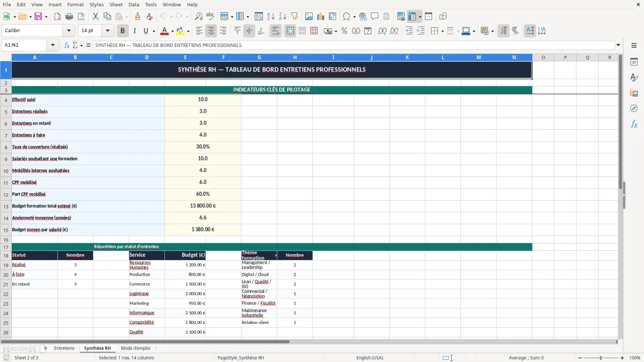Viewport: 644px width, 362px height.
Task: Expand the Name Box dropdown
Action: (x=53, y=45)
